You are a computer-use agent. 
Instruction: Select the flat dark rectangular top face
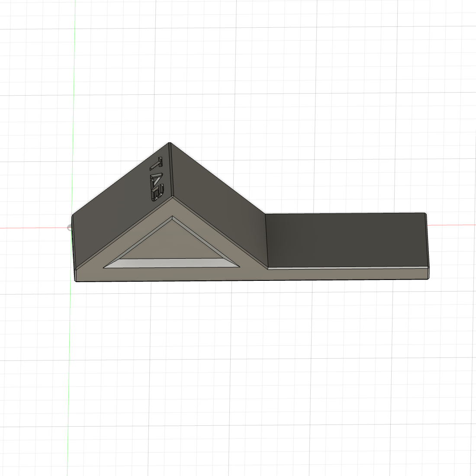347,241
